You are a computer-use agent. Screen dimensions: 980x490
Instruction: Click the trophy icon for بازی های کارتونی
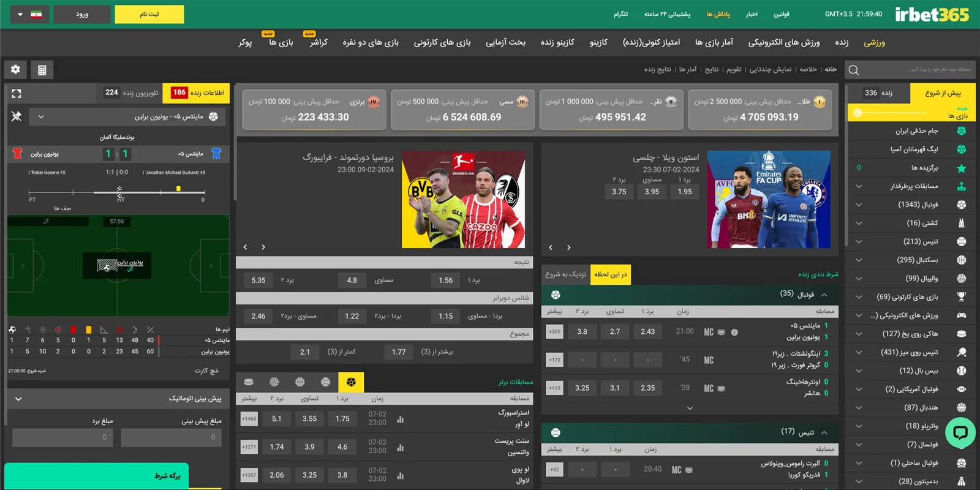pyautogui.click(x=962, y=297)
